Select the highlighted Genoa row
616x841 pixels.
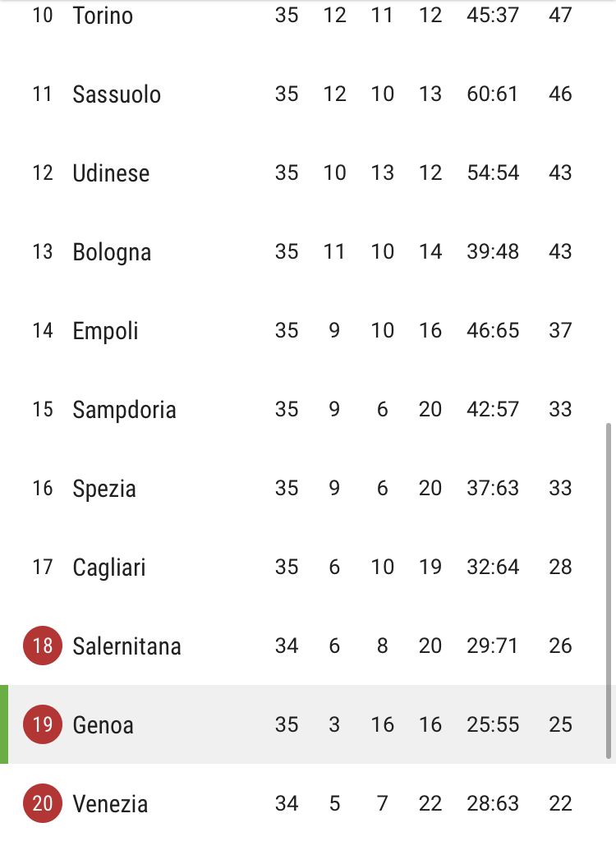(308, 724)
